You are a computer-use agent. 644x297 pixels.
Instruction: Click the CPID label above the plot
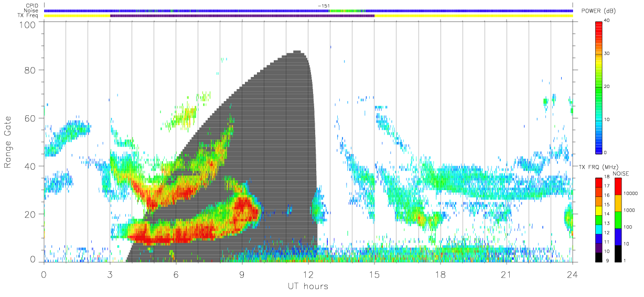pyautogui.click(x=31, y=6)
